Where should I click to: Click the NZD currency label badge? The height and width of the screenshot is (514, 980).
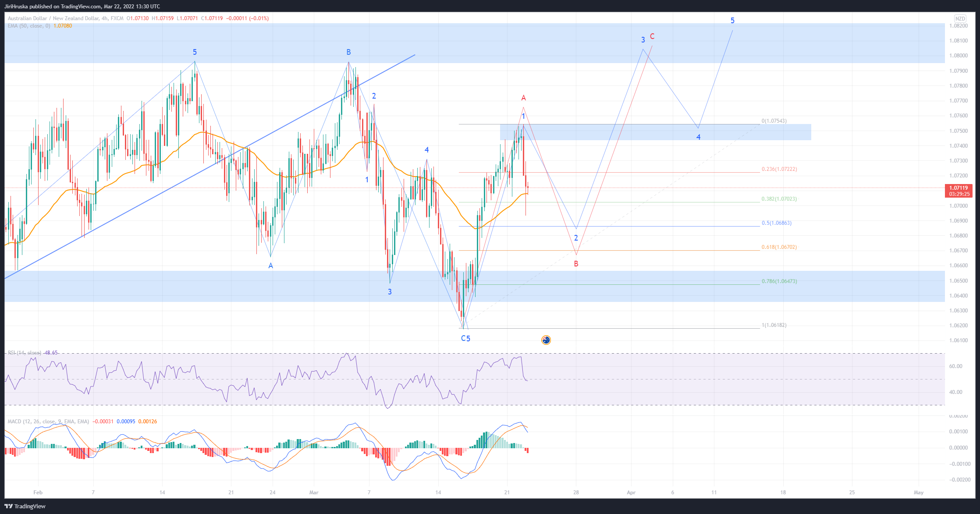(960, 18)
